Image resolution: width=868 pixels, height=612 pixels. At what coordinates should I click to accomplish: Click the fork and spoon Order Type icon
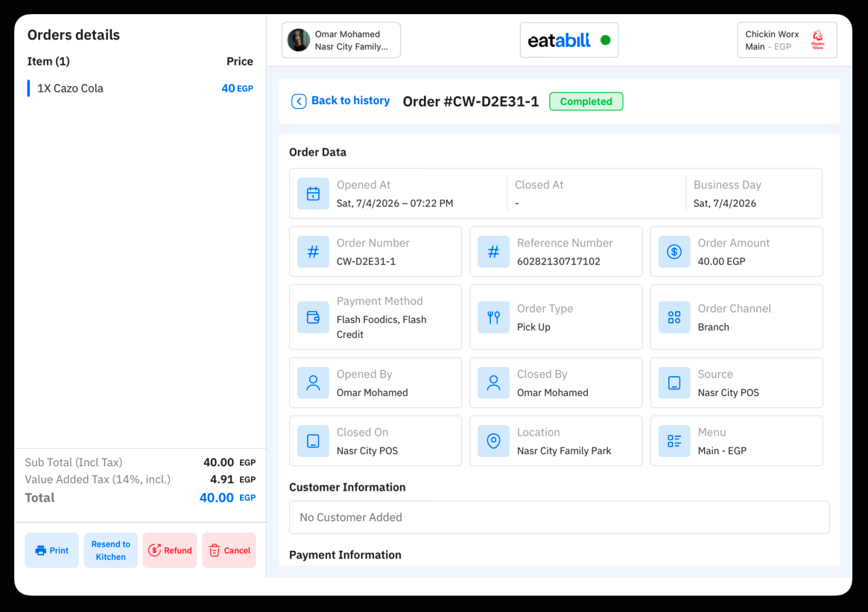tap(493, 317)
